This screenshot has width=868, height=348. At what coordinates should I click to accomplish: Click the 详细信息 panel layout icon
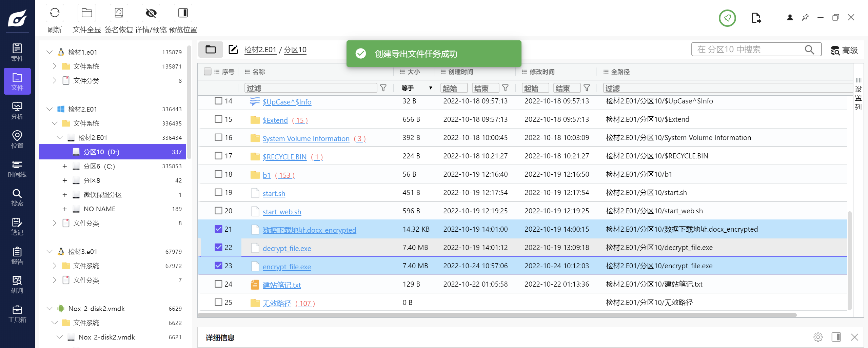tap(836, 337)
